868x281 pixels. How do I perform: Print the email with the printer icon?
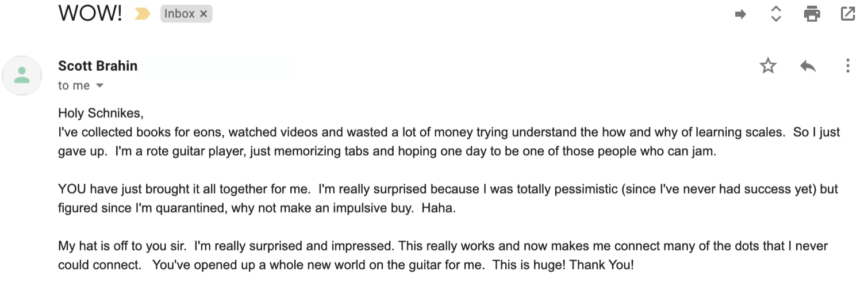coord(812,14)
